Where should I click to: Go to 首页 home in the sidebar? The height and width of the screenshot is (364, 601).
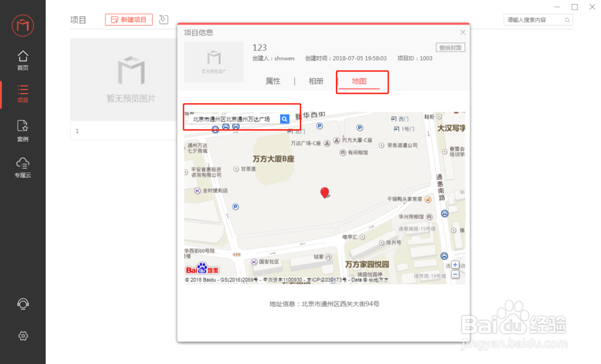point(23,61)
